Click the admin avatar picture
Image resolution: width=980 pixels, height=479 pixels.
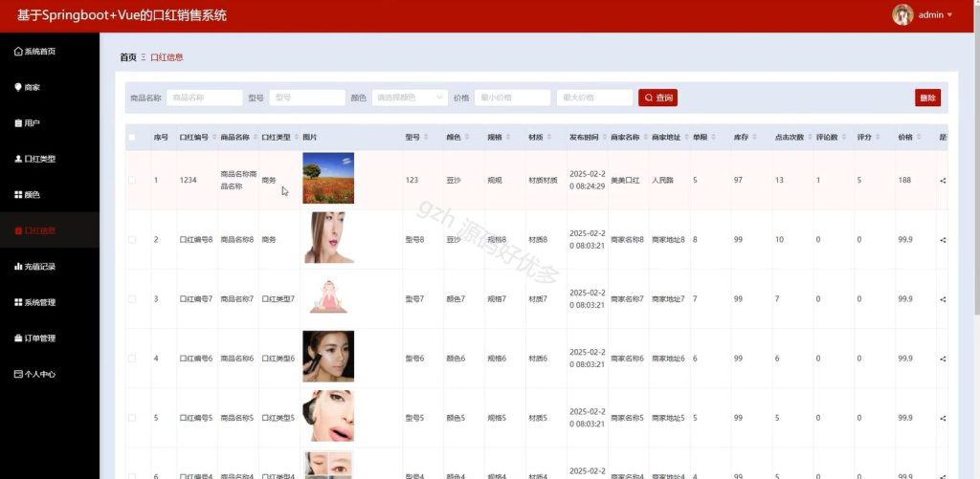[902, 15]
